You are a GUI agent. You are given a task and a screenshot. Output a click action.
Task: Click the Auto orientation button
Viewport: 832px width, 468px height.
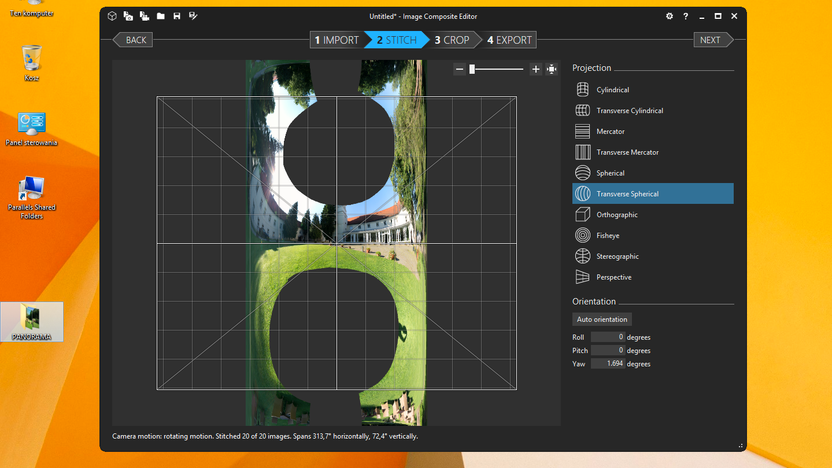[x=602, y=319]
